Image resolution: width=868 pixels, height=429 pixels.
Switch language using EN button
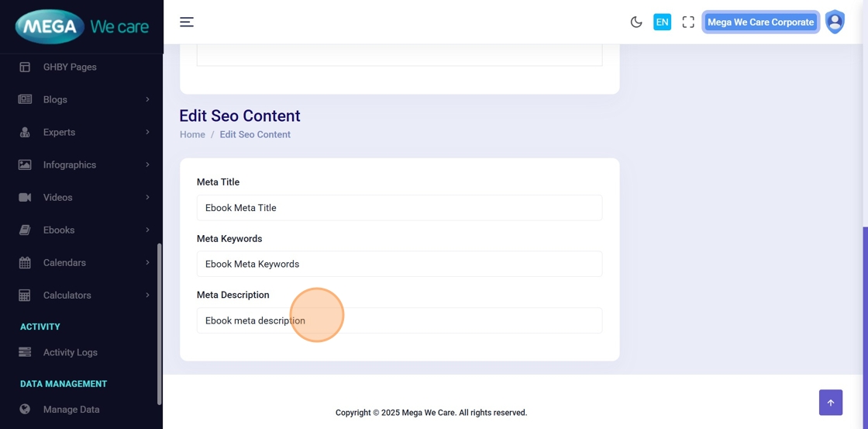click(662, 22)
